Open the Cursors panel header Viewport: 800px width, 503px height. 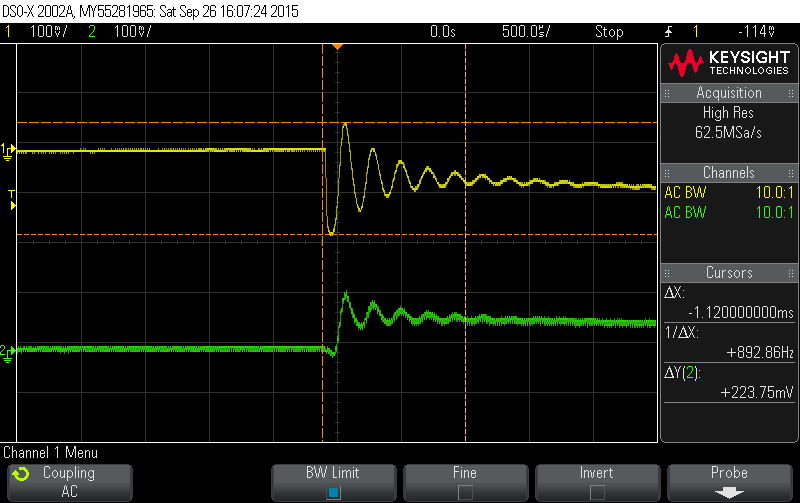point(729,272)
